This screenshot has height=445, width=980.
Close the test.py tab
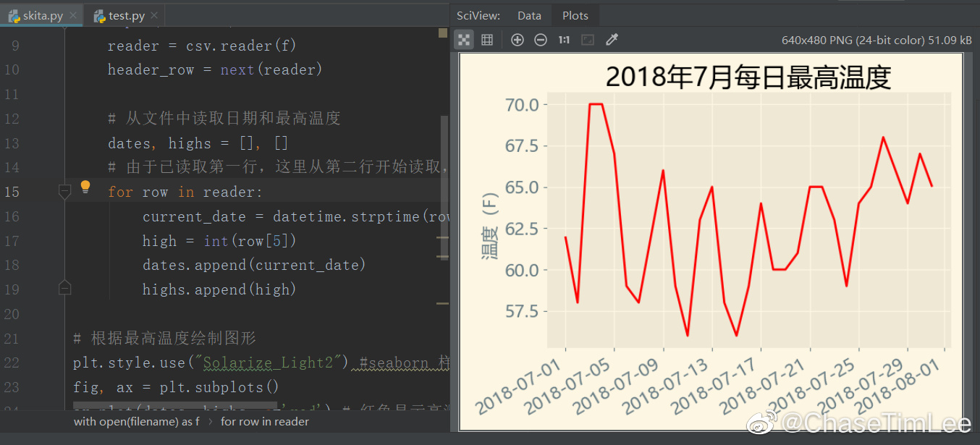(155, 15)
